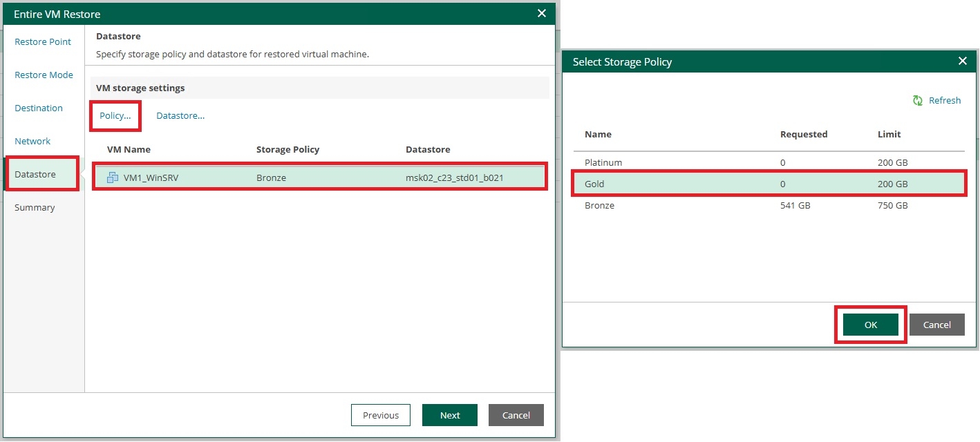980x442 pixels.
Task: Click the VM icon beside VM1_WinSRV
Action: pyautogui.click(x=113, y=177)
